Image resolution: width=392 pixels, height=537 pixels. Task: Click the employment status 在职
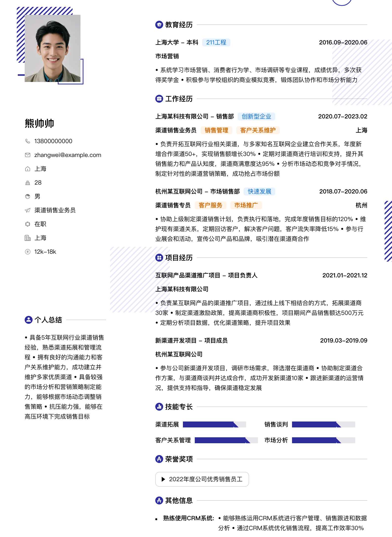coord(40,224)
